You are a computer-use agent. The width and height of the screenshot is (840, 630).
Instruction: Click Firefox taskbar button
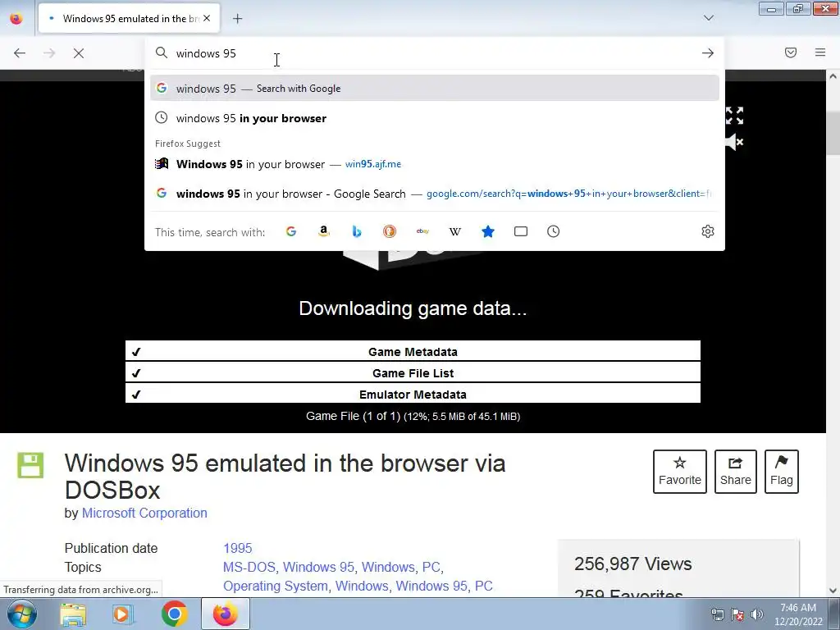[x=225, y=614]
